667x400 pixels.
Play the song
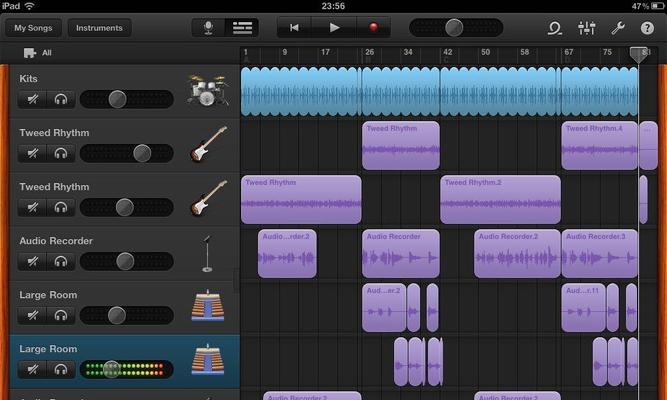[334, 28]
